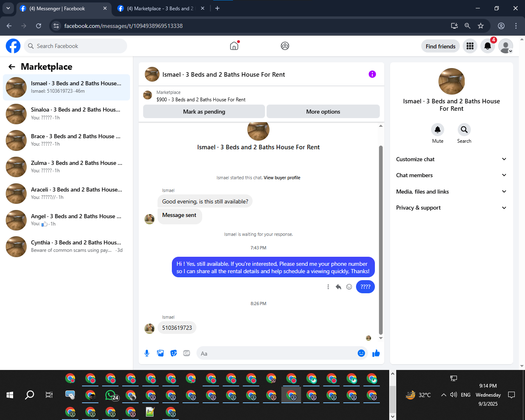Choose a sticker from the sticker icon
Screen dimensions: 525x420
(x=174, y=353)
